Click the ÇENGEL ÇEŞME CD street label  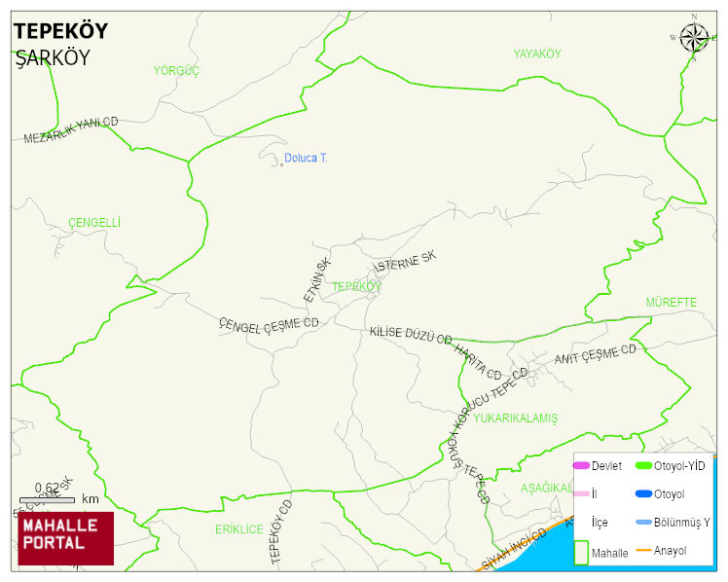269,325
